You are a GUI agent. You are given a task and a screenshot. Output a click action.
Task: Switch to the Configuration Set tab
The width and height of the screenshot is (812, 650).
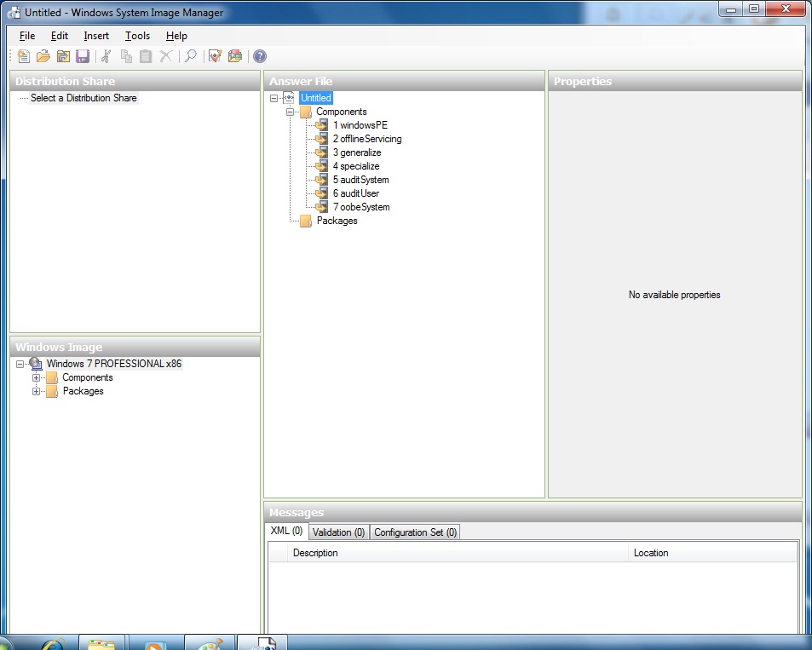[415, 531]
